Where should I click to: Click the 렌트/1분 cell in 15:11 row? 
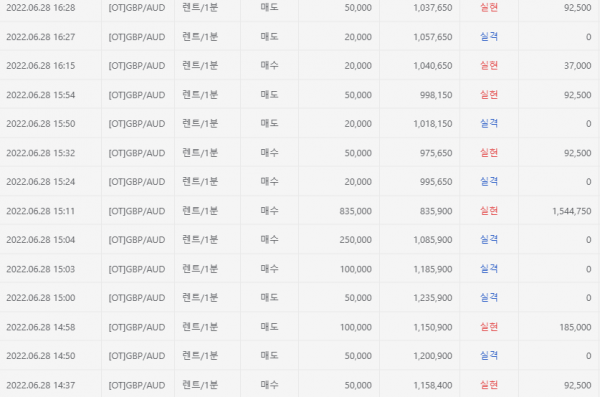click(x=200, y=211)
